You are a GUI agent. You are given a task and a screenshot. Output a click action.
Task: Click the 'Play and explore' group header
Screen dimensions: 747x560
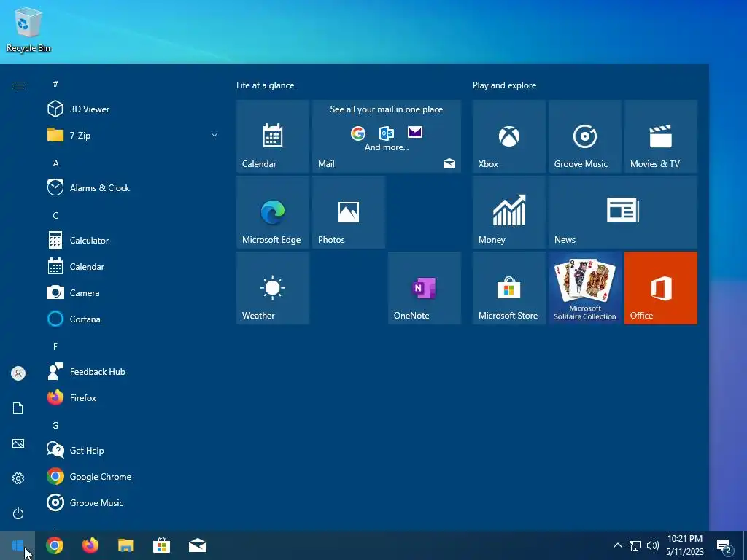[x=505, y=85]
